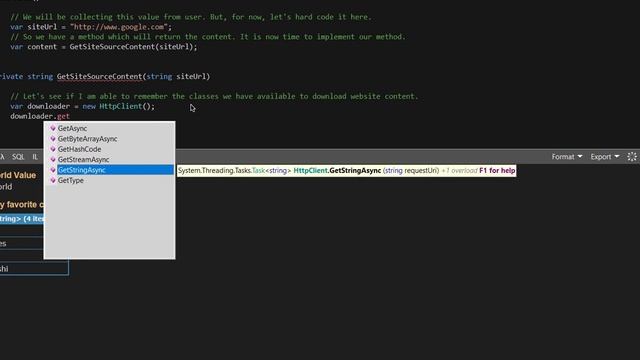This screenshot has height=360, width=640.
Task: Click the GetSiteSourceContent(siteUrl) call
Action: pos(133,47)
